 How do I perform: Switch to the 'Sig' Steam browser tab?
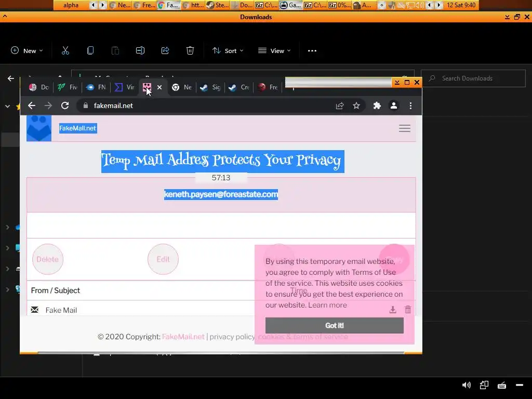(x=210, y=87)
